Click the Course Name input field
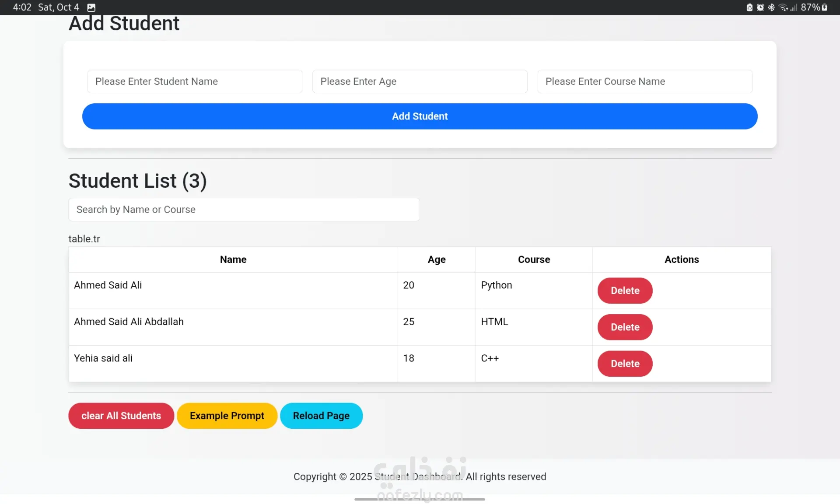The width and height of the screenshot is (840, 504). pos(645,81)
